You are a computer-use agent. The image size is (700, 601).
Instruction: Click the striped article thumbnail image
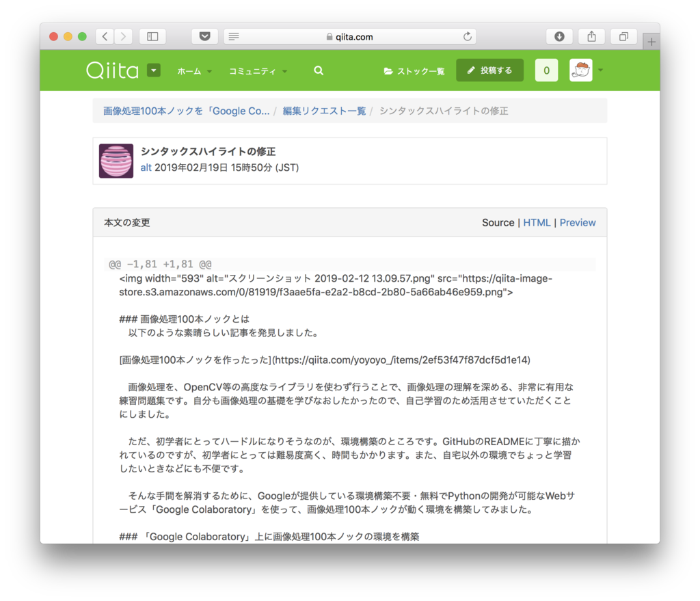pos(116,161)
